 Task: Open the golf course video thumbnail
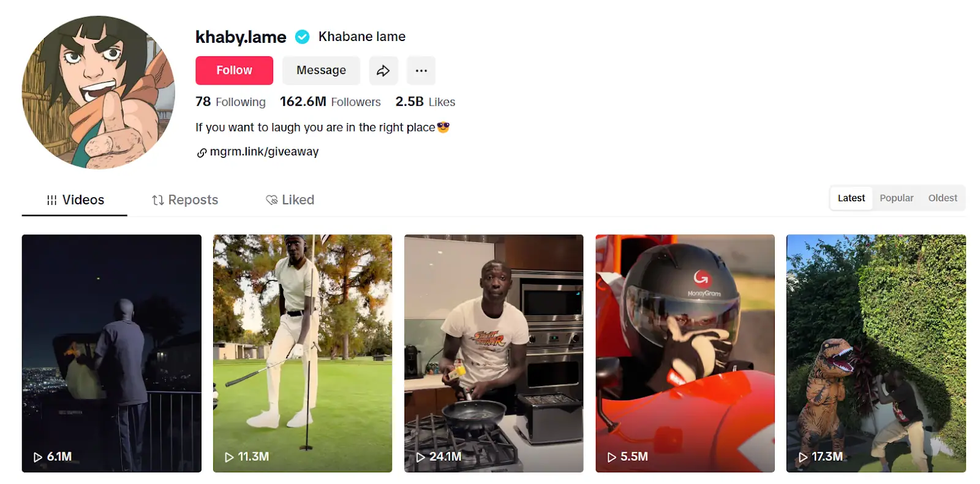pyautogui.click(x=303, y=353)
